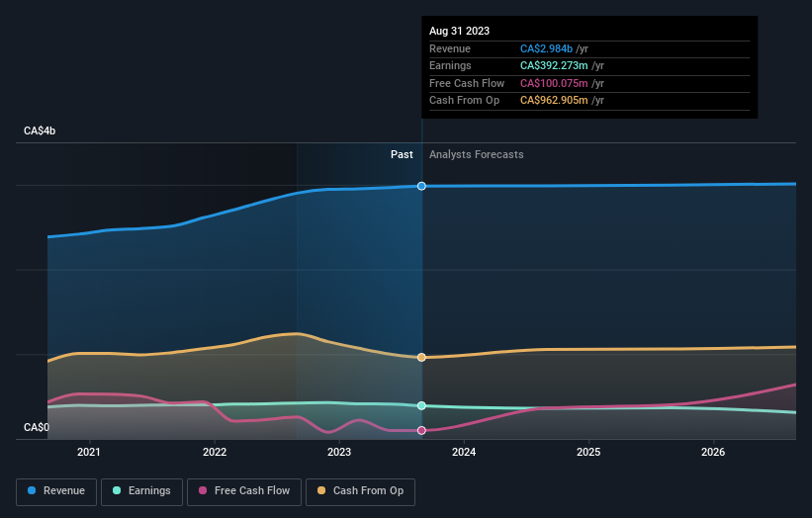Click the CA$4b axis label
This screenshot has height=518, width=812.
pyautogui.click(x=40, y=130)
